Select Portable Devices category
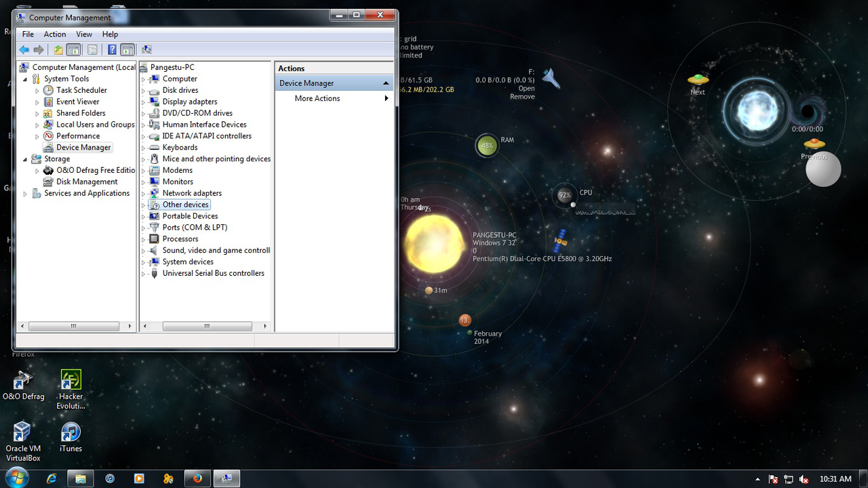Image resolution: width=868 pixels, height=488 pixels. pyautogui.click(x=190, y=216)
